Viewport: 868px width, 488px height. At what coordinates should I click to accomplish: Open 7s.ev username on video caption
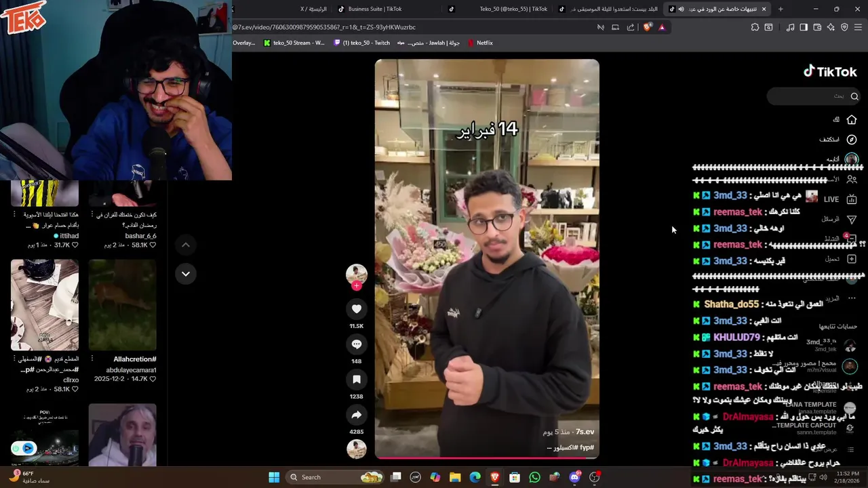(585, 432)
